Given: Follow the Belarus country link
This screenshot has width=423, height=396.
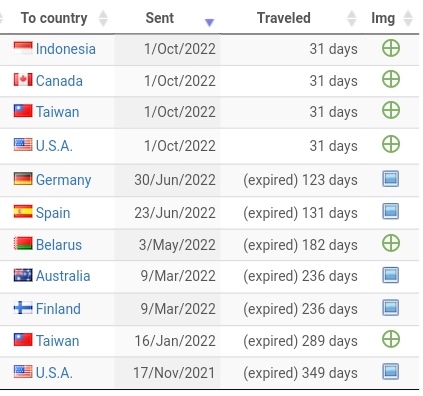Looking at the screenshot, I should (x=59, y=245).
